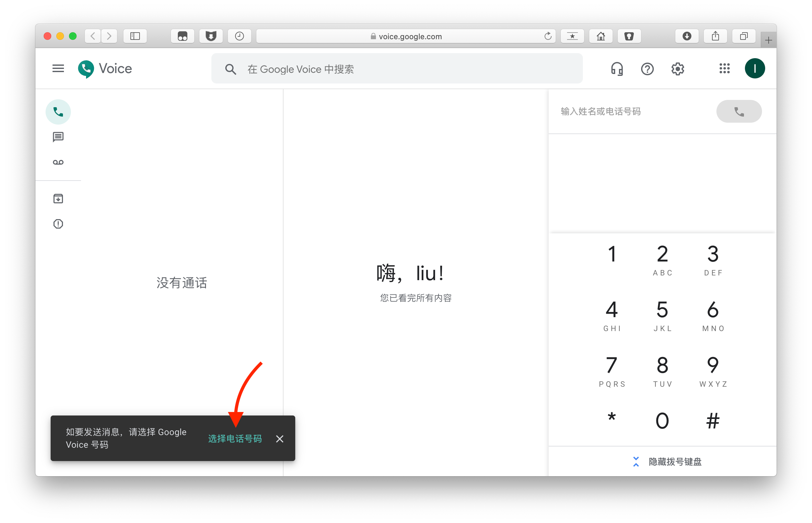Open the Voicemail icon in sidebar
This screenshot has height=523, width=812.
(58, 162)
